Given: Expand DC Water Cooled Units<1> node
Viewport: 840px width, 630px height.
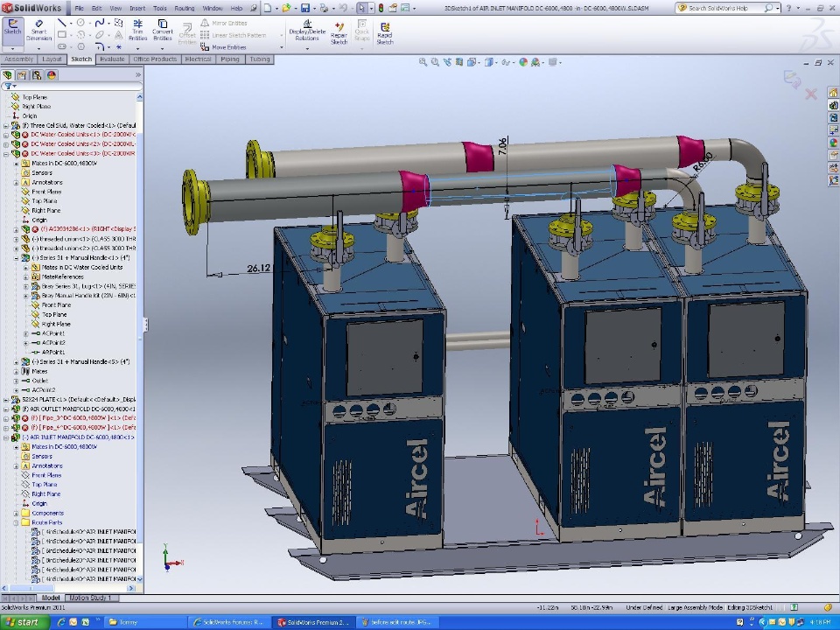Looking at the screenshot, I should 6,135.
